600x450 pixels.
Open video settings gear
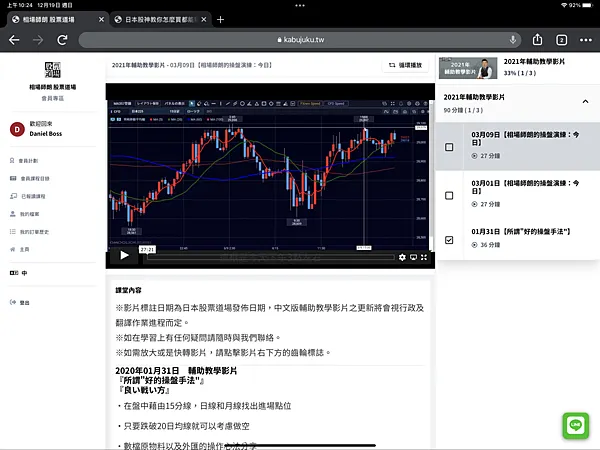[x=402, y=257]
